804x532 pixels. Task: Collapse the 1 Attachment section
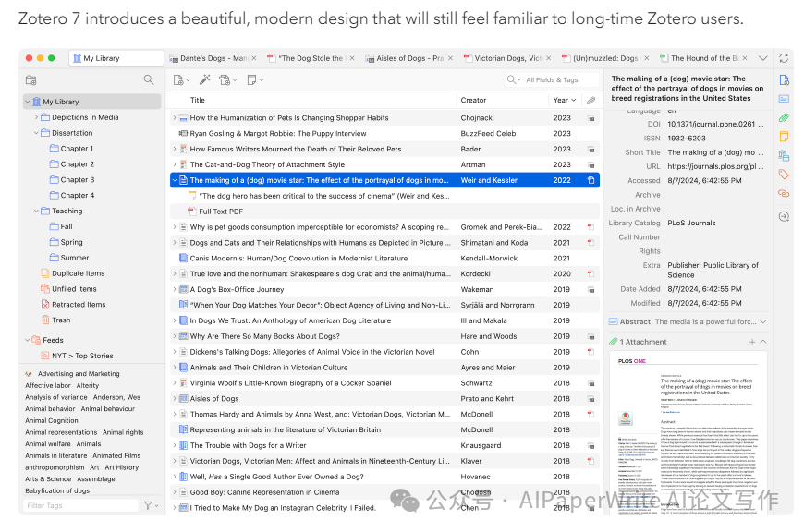click(763, 342)
